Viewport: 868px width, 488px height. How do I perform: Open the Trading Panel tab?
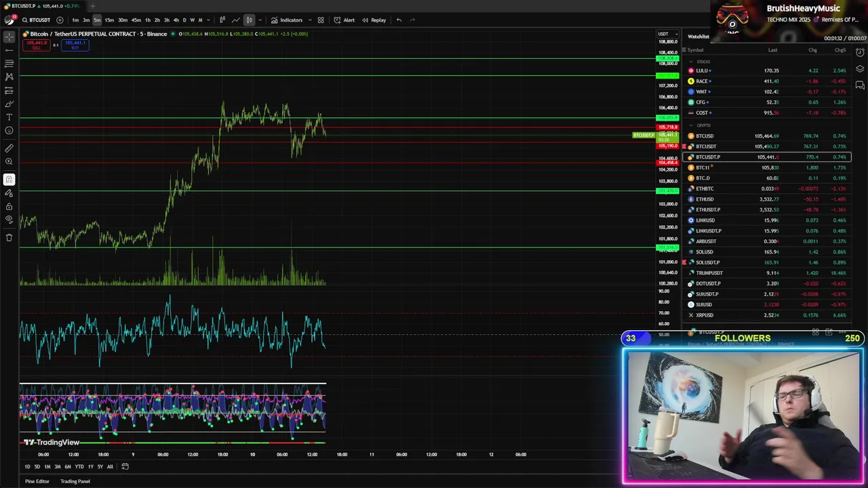pos(75,481)
